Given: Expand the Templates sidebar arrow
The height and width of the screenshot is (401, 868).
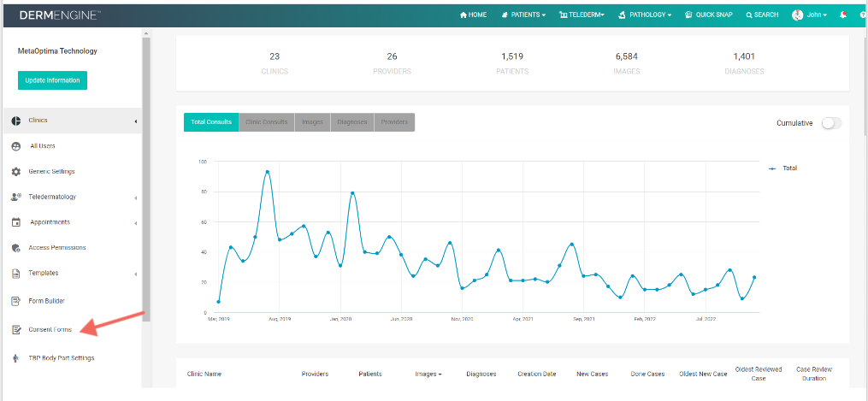Looking at the screenshot, I should pos(136,274).
